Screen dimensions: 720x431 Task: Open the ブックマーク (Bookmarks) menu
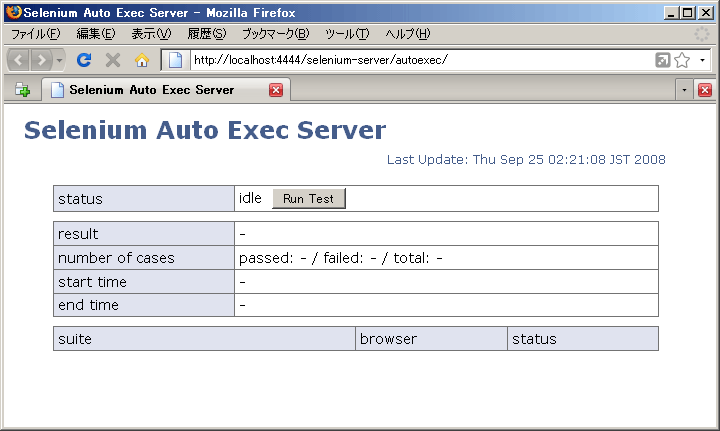click(x=275, y=34)
